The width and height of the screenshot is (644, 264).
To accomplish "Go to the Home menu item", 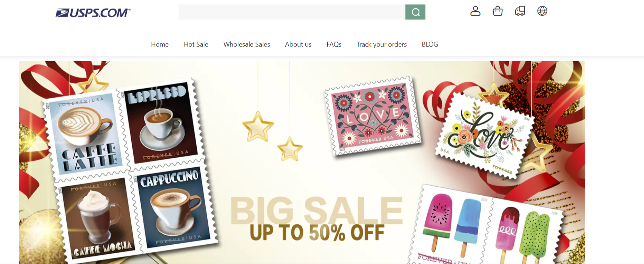I will tap(160, 45).
